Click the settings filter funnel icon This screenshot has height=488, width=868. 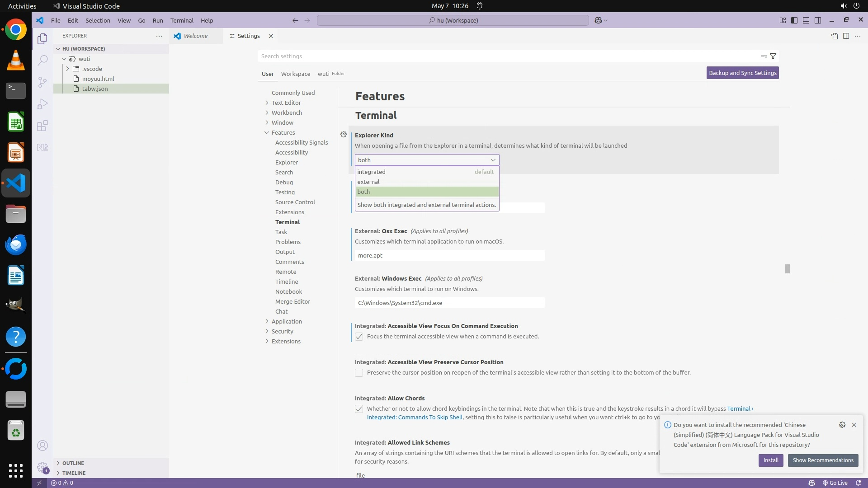pyautogui.click(x=773, y=56)
